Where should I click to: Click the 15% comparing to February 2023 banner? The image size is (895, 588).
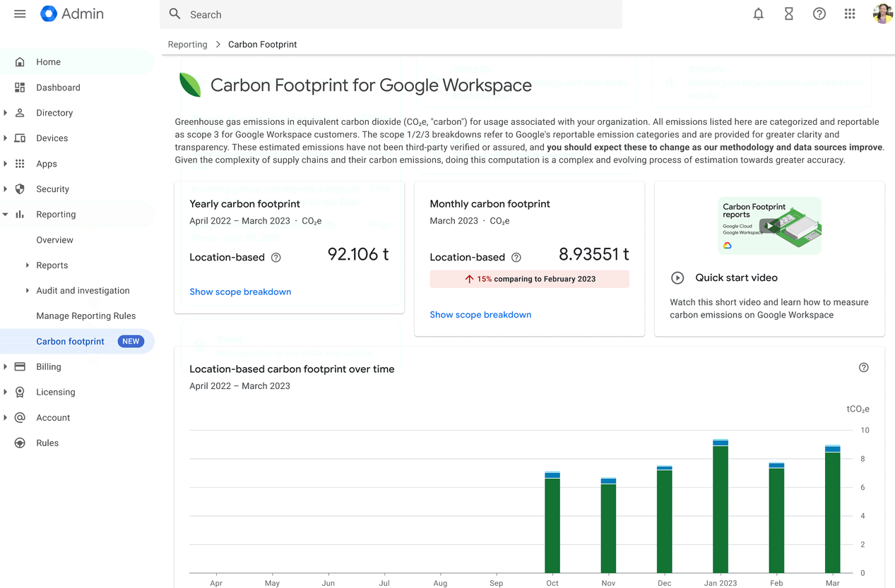530,279
